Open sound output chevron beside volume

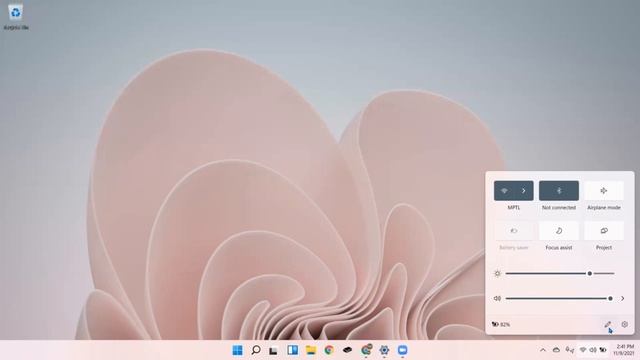click(x=622, y=298)
